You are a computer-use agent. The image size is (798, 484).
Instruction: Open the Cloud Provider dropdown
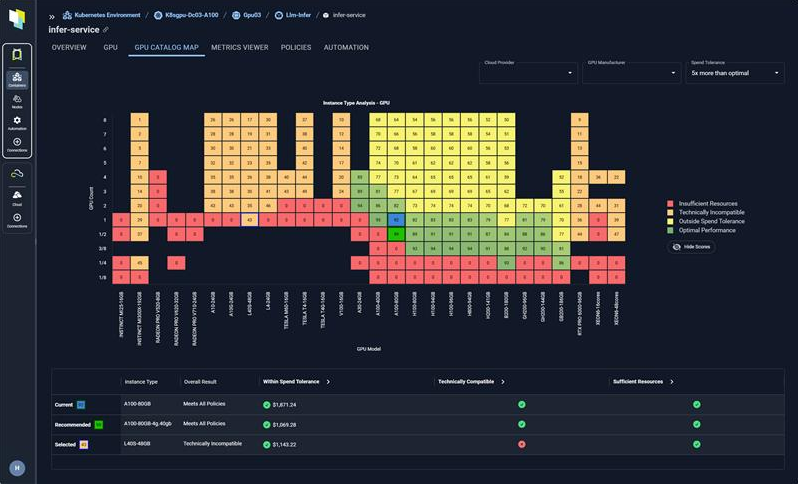click(x=528, y=73)
